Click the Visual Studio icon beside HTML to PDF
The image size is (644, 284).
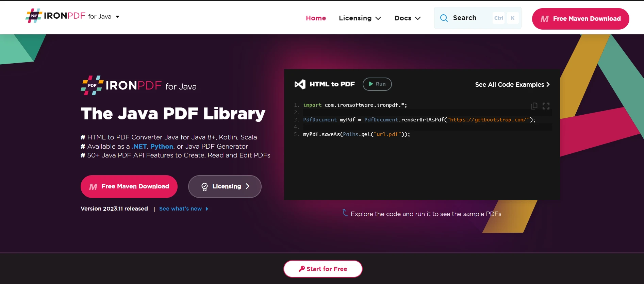point(300,84)
